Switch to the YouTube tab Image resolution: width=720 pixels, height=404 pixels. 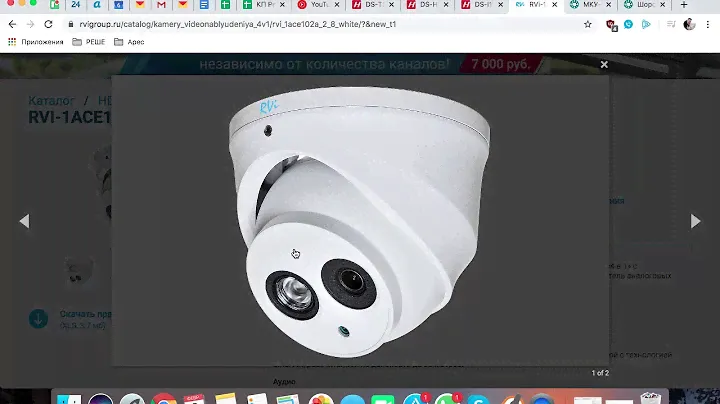click(313, 6)
